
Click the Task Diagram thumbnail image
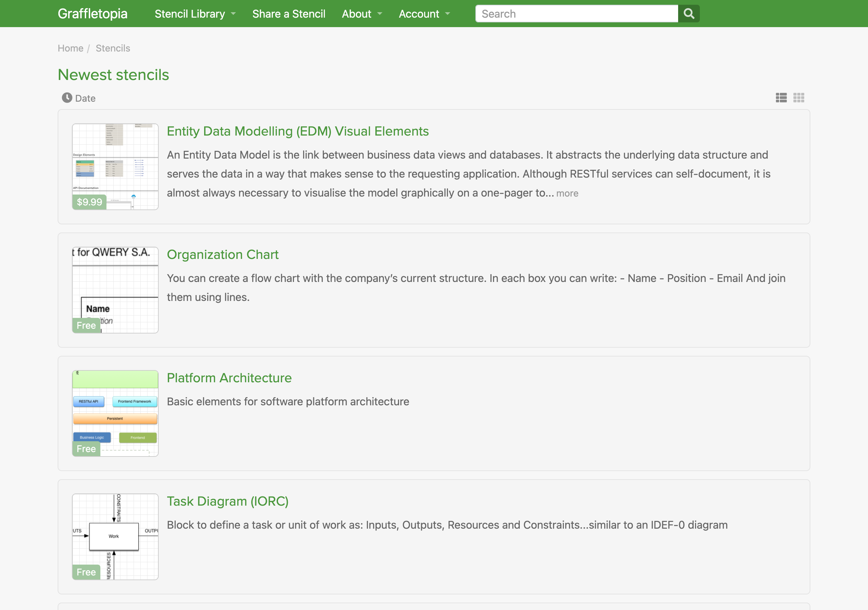coord(115,537)
